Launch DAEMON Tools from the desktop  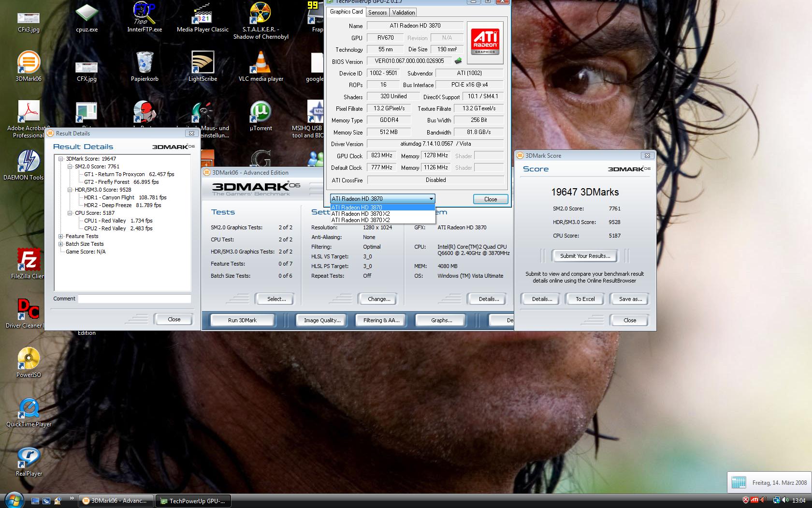point(23,165)
